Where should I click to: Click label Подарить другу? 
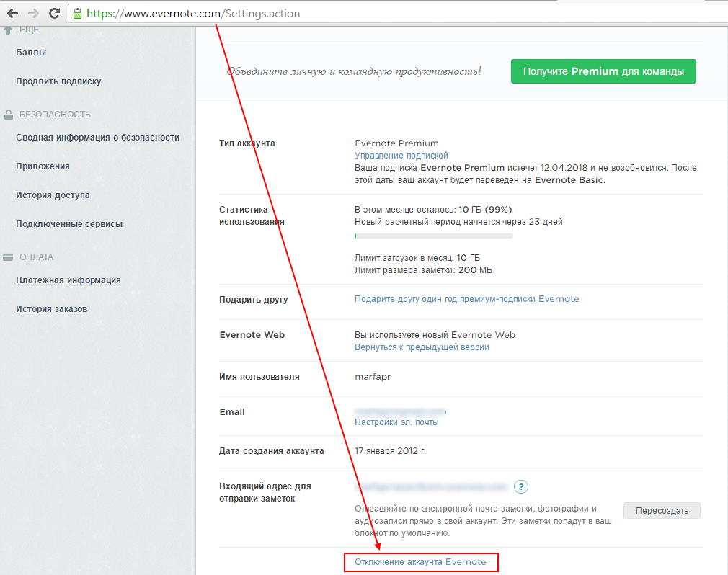(254, 300)
